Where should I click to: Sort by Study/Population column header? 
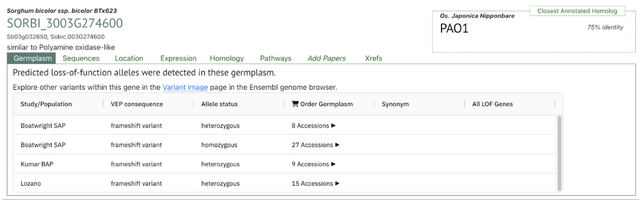click(x=46, y=104)
